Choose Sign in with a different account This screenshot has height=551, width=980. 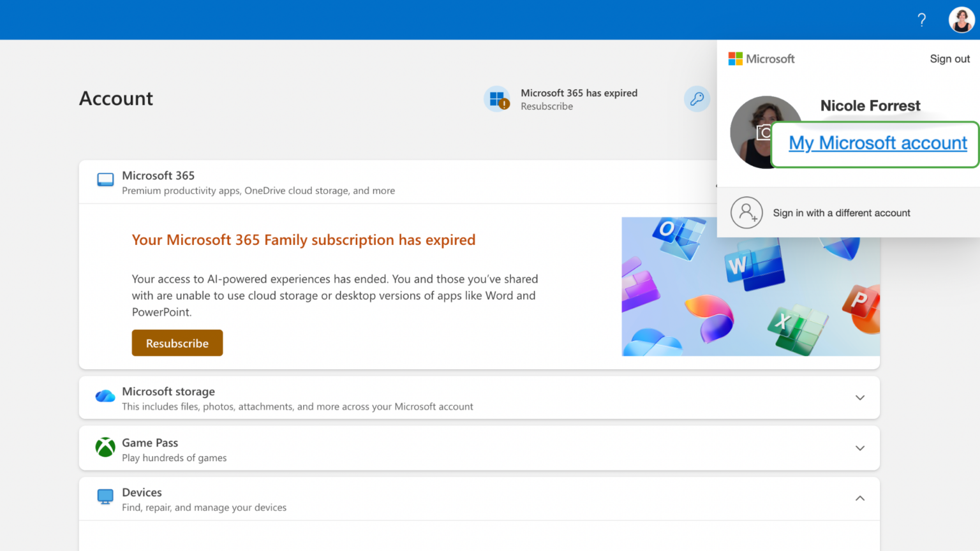point(842,213)
